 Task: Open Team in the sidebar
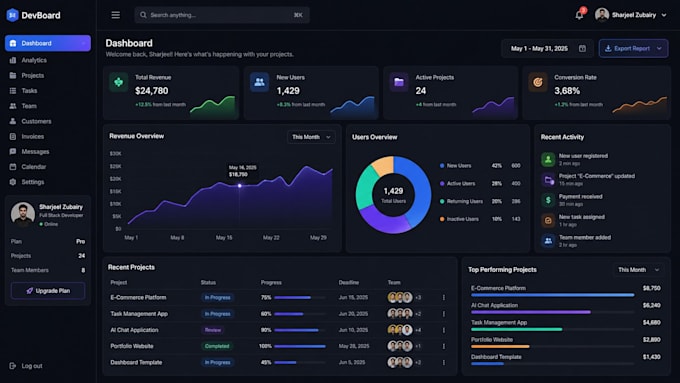(48, 106)
